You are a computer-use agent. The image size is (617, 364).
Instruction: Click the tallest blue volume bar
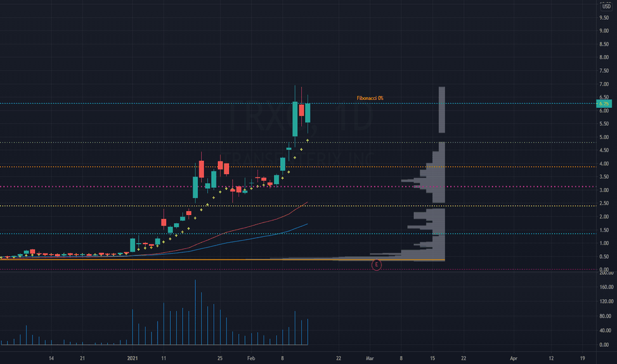coord(195,312)
